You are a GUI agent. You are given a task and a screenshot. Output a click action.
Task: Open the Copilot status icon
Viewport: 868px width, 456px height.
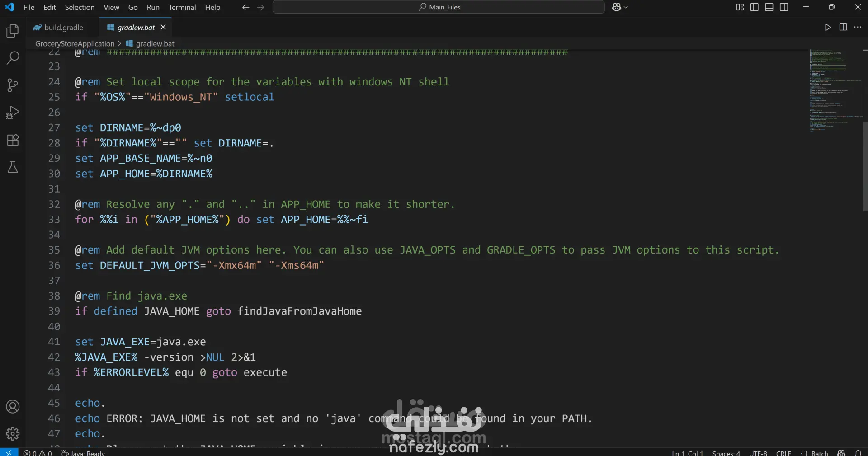tap(841, 452)
